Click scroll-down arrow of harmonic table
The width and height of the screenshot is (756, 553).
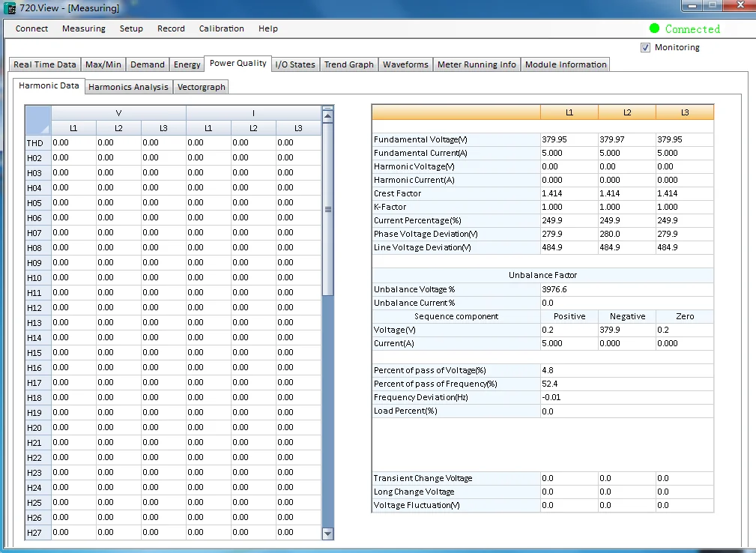[327, 534]
